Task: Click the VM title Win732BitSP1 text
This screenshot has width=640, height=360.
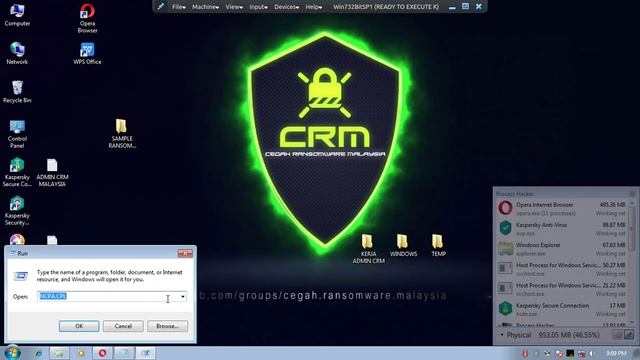Action: pos(386,7)
